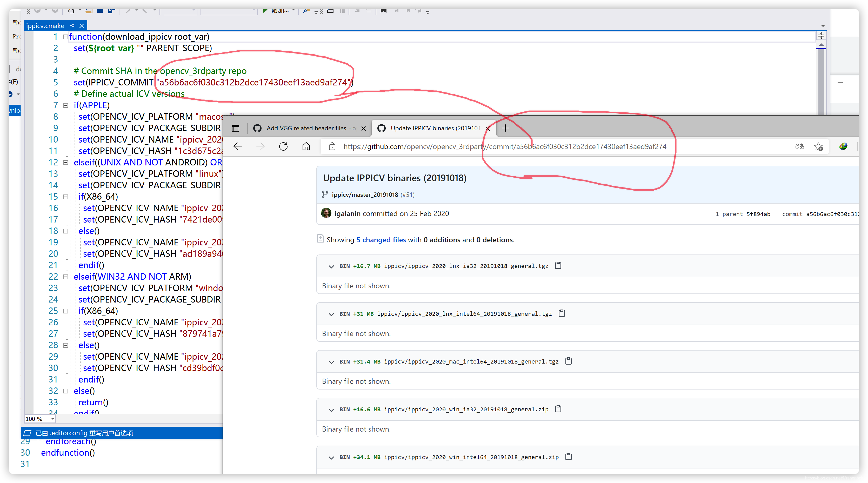The image size is (868, 483).
Task: Close the Update IPPICV binaries tab
Action: (488, 128)
